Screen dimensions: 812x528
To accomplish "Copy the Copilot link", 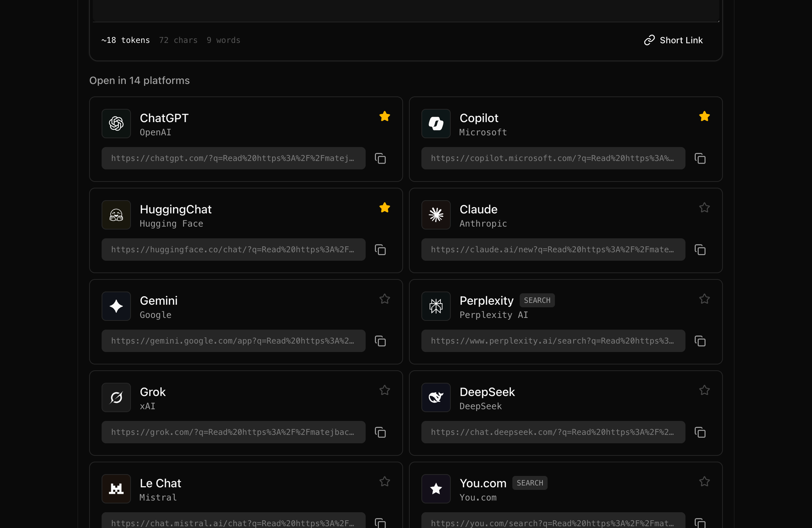I will 700,158.
